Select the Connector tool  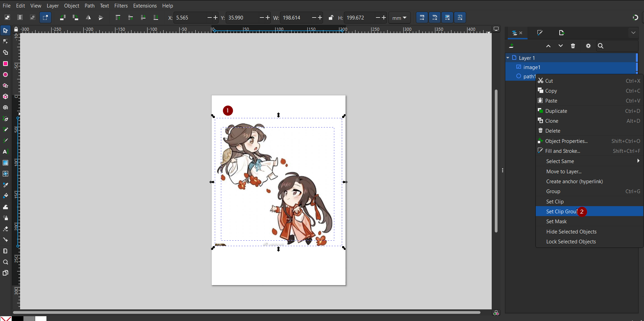(5, 240)
